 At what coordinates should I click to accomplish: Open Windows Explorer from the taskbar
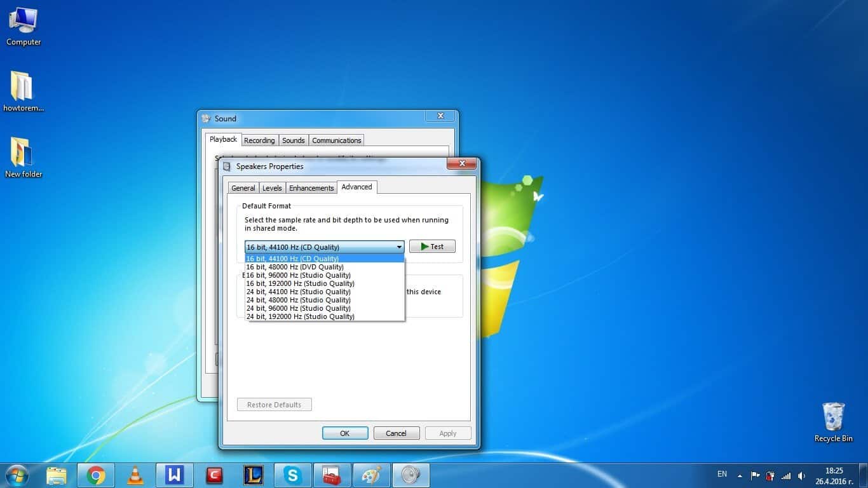(57, 475)
